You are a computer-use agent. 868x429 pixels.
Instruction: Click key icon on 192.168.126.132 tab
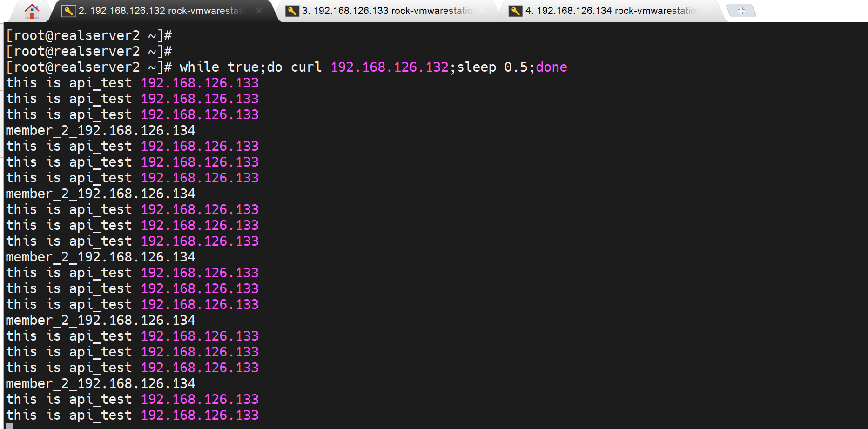click(x=68, y=11)
